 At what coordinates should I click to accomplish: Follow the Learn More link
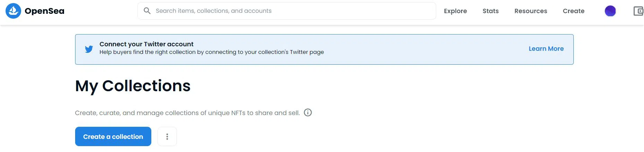click(x=546, y=49)
